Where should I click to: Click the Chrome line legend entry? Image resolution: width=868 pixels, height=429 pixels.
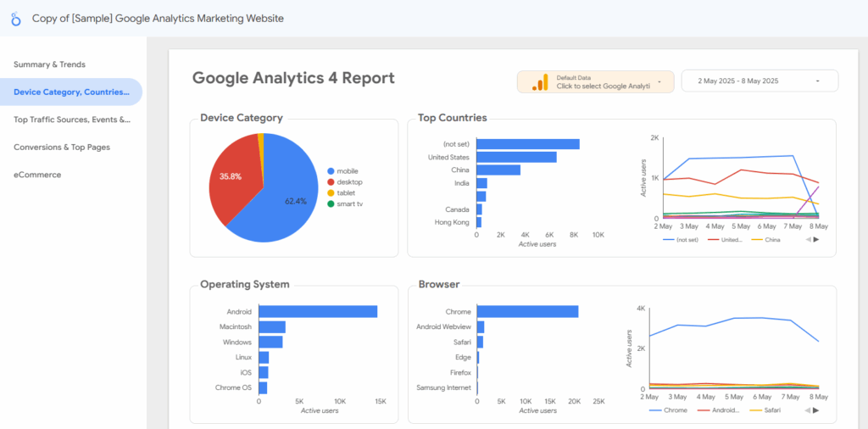(668, 410)
